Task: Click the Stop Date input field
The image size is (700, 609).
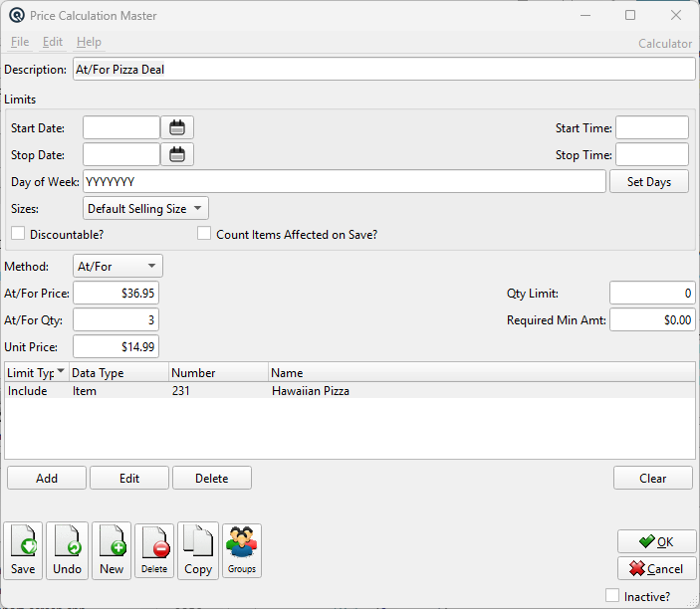Action: click(x=121, y=155)
